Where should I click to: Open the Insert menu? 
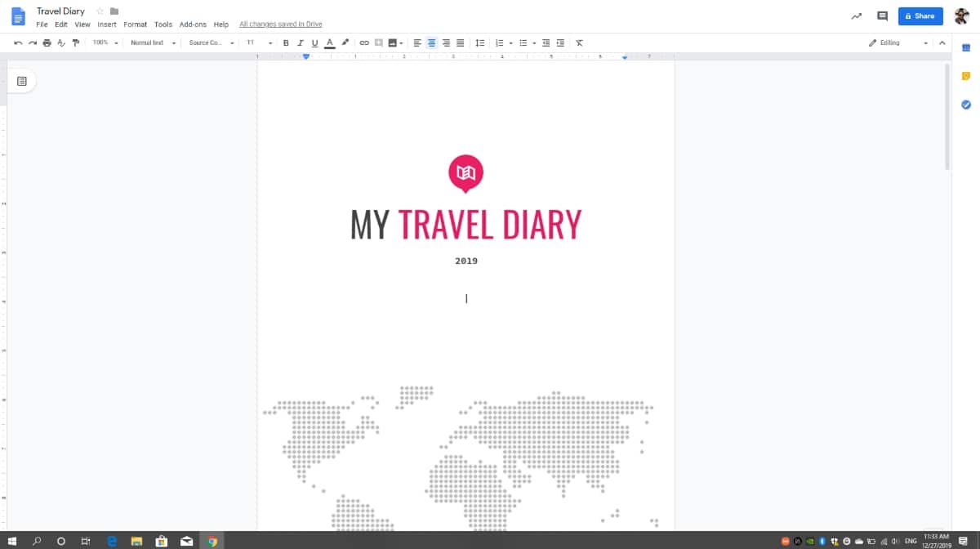pyautogui.click(x=107, y=24)
